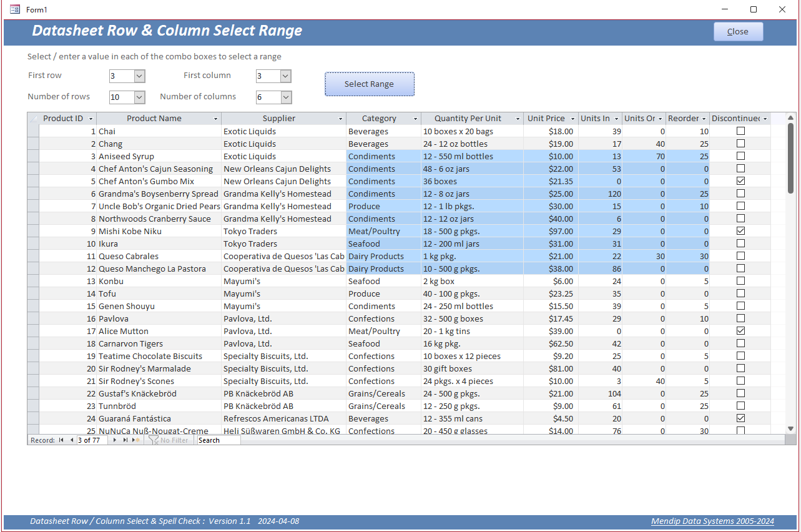The width and height of the screenshot is (801, 532).
Task: Click the record Search box
Action: pos(219,440)
